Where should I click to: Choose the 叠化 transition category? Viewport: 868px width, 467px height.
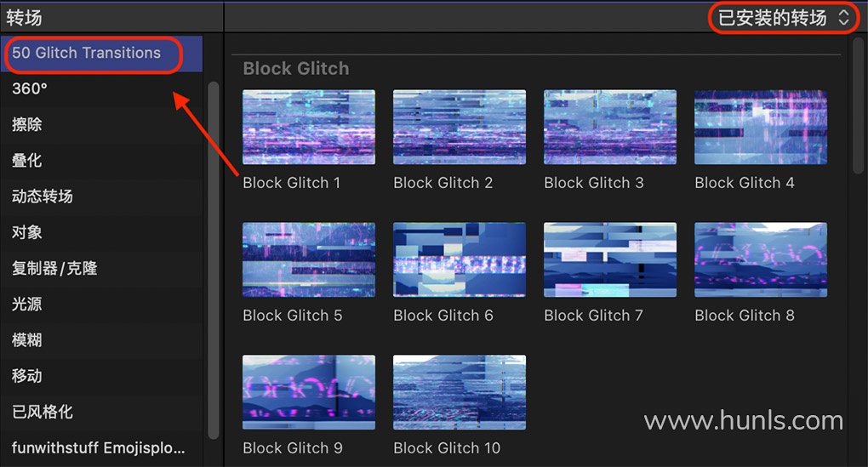[101, 161]
